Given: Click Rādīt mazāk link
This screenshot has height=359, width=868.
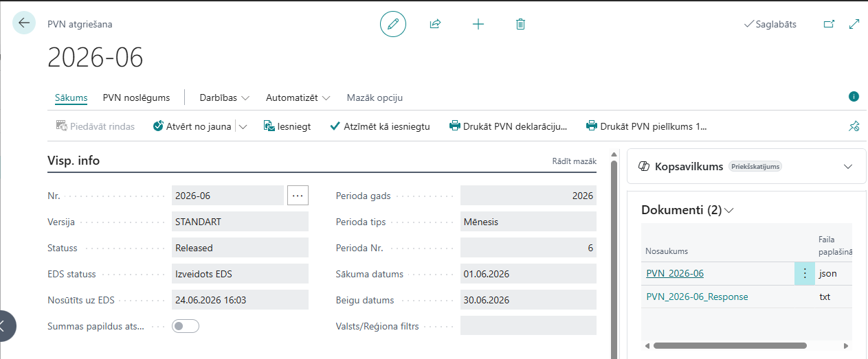Looking at the screenshot, I should pos(575,161).
